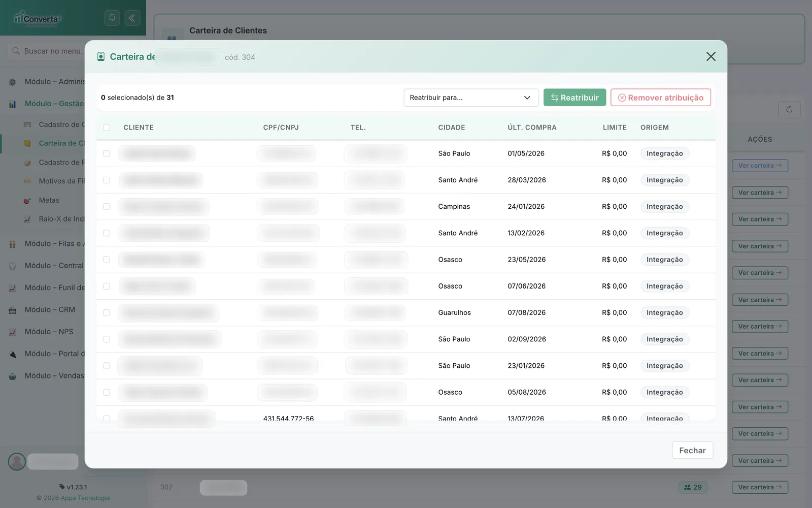Click Remover atribuição button
The height and width of the screenshot is (508, 812).
pyautogui.click(x=661, y=98)
